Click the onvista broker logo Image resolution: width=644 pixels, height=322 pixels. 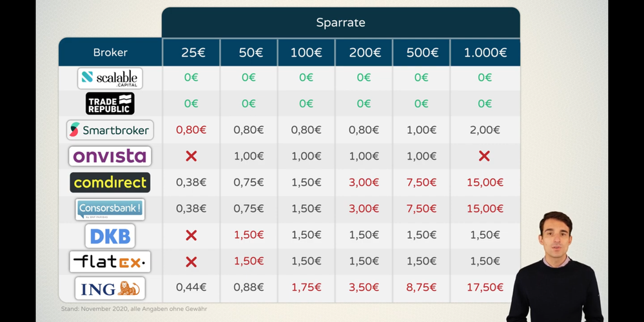(110, 156)
